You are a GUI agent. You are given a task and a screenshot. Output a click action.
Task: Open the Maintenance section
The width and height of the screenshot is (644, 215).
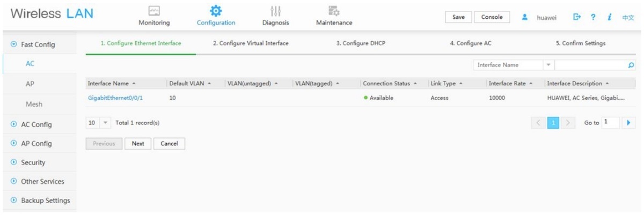334,16
